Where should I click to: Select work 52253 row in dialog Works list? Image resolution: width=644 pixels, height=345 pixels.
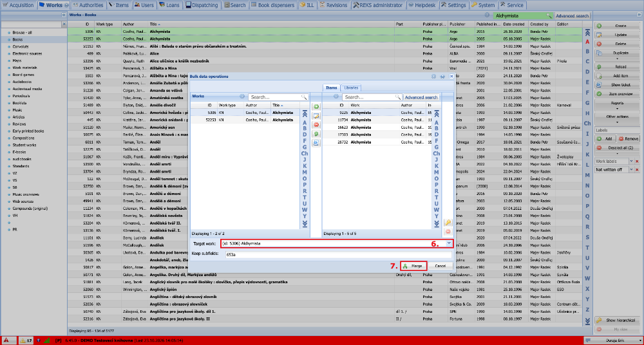(x=245, y=120)
